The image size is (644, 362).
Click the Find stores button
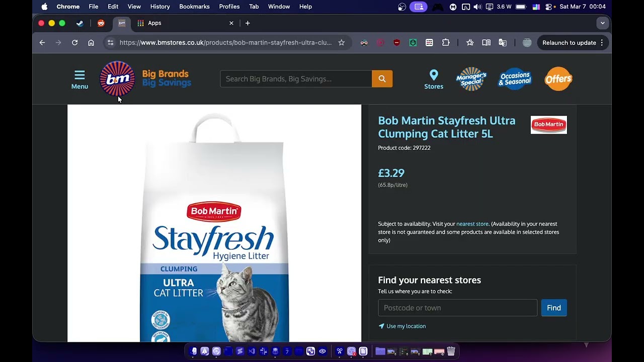tap(554, 308)
